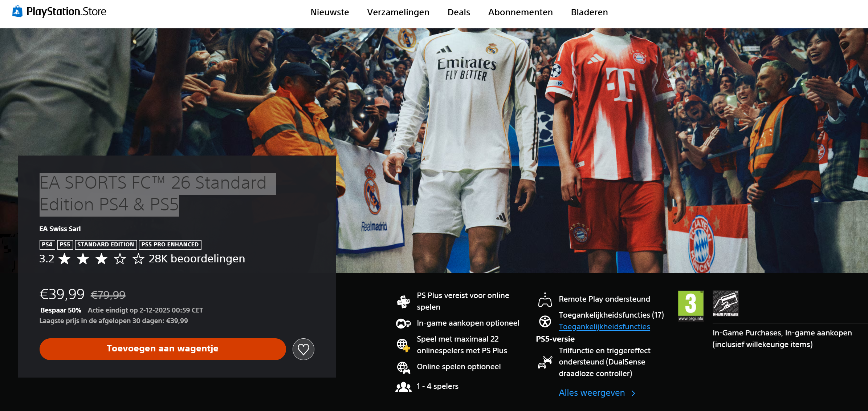868x411 pixels.
Task: Click the in-game aankopen controller icon
Action: pyautogui.click(x=403, y=323)
